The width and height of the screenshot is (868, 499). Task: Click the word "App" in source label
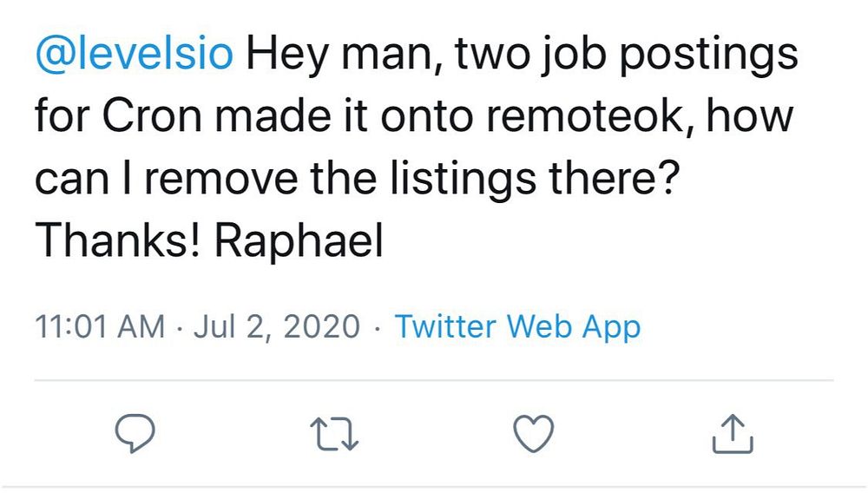612,326
